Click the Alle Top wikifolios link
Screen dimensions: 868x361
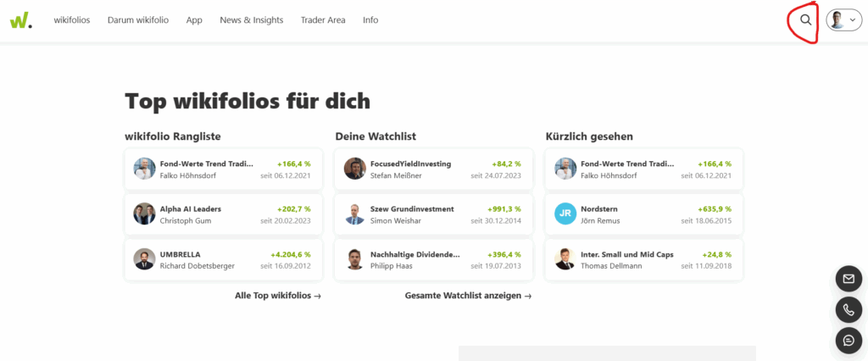tap(278, 296)
